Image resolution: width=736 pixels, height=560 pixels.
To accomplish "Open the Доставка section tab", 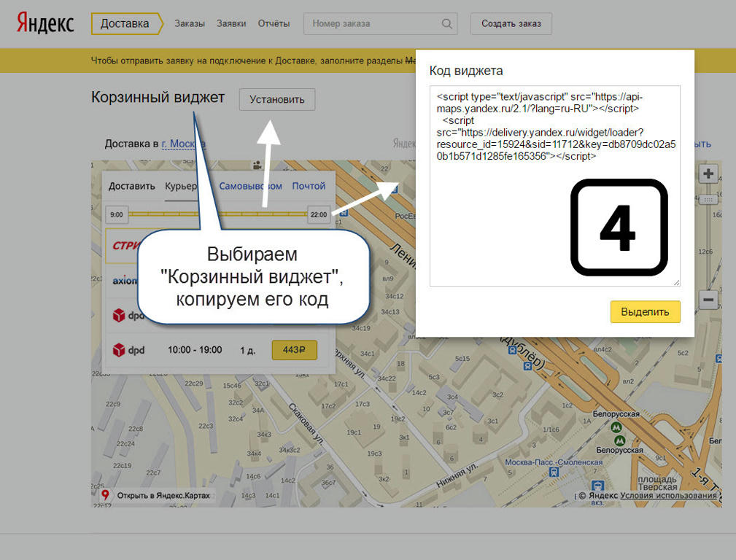I will [x=127, y=23].
